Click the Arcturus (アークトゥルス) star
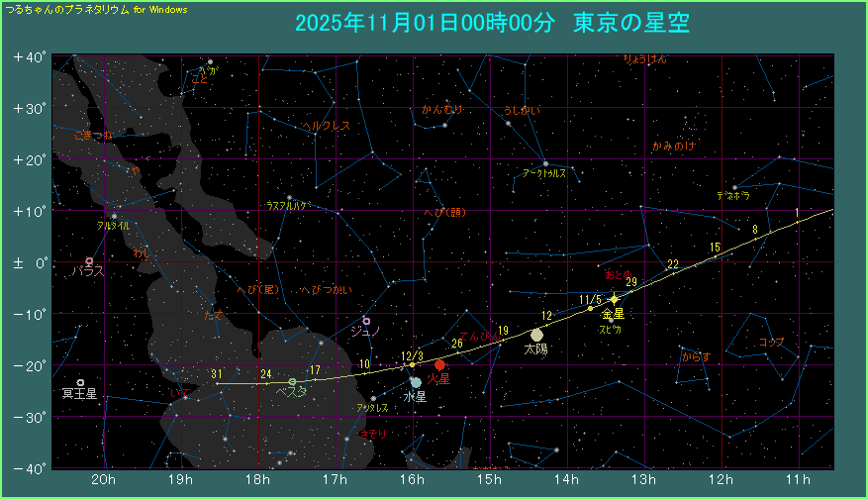 (x=545, y=163)
